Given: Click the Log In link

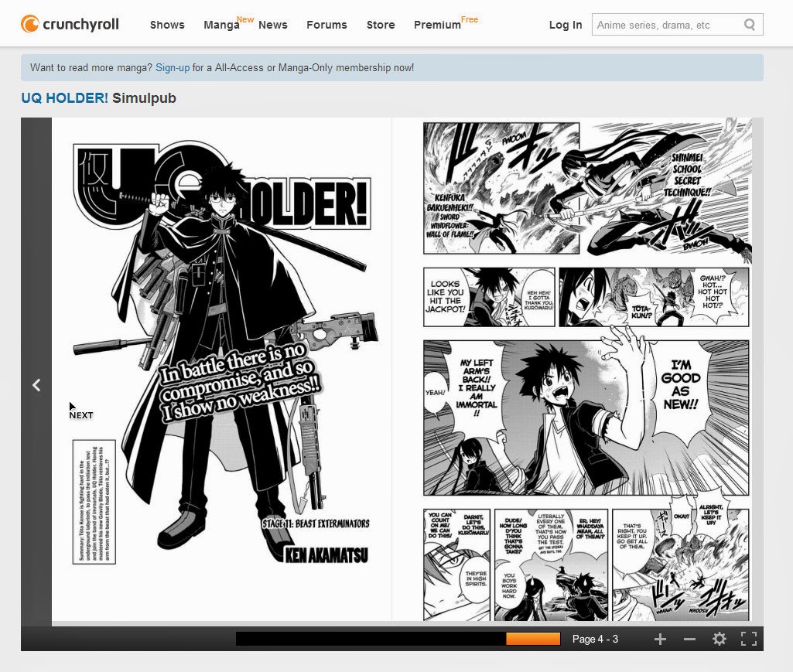Looking at the screenshot, I should pyautogui.click(x=566, y=25).
